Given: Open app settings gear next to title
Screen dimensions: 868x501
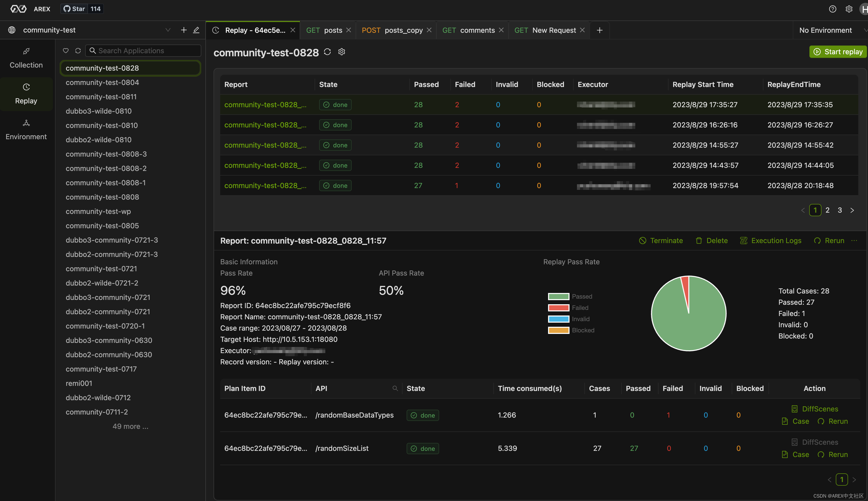Looking at the screenshot, I should click(x=341, y=52).
